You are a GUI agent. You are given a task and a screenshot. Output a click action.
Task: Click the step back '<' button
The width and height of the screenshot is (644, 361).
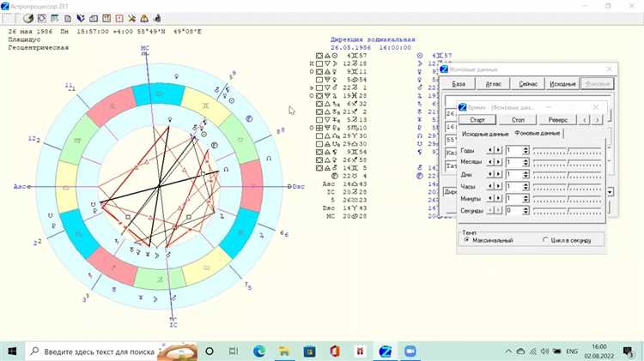pos(585,120)
